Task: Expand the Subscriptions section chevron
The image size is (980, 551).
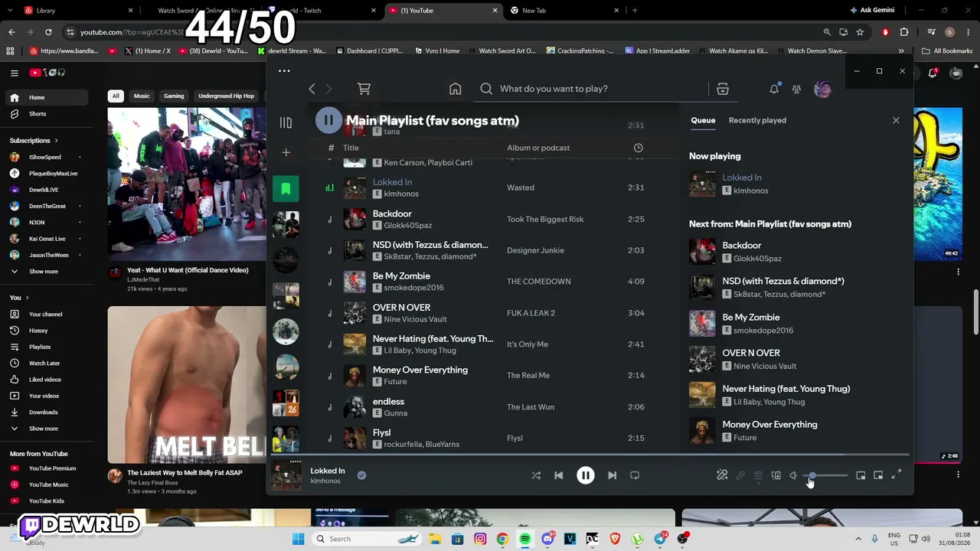Action: click(56, 141)
